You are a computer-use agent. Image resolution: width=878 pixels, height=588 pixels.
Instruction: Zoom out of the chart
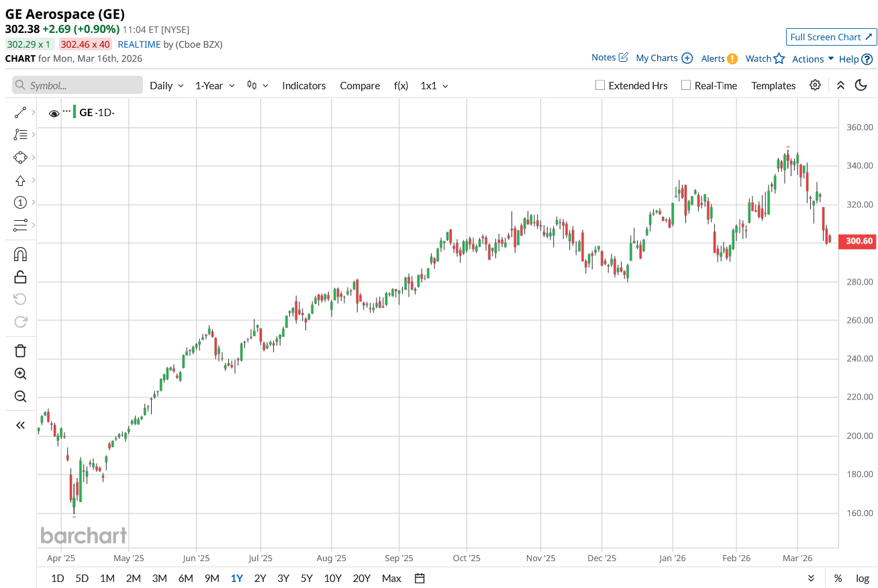pyautogui.click(x=20, y=396)
